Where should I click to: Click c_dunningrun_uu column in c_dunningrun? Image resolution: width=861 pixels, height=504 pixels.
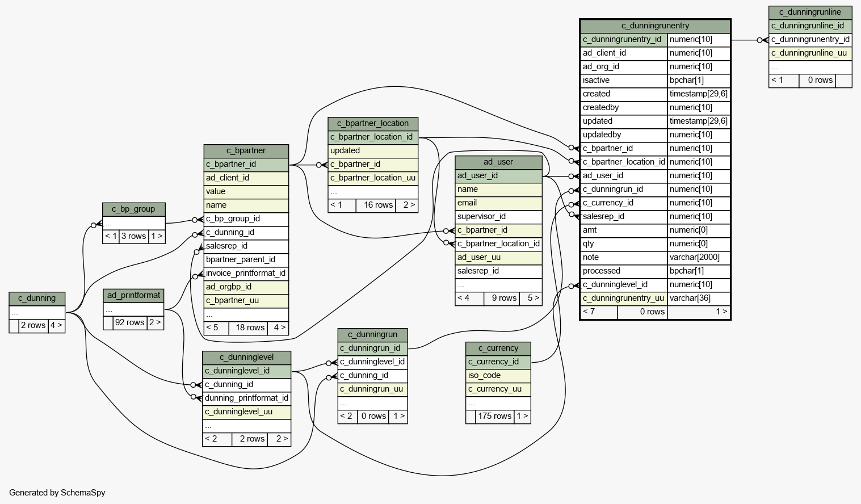coord(372,389)
